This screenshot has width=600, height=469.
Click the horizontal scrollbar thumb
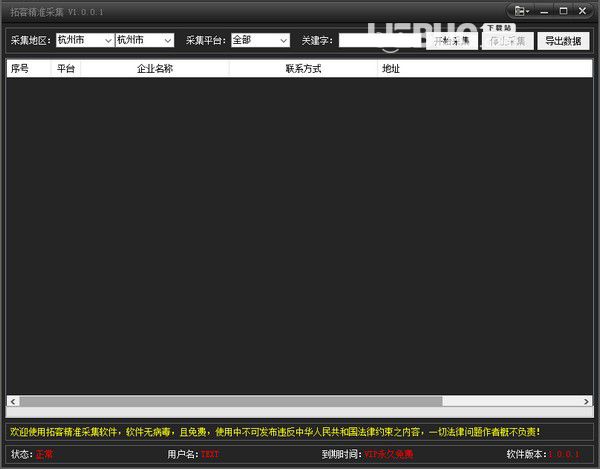(231, 401)
